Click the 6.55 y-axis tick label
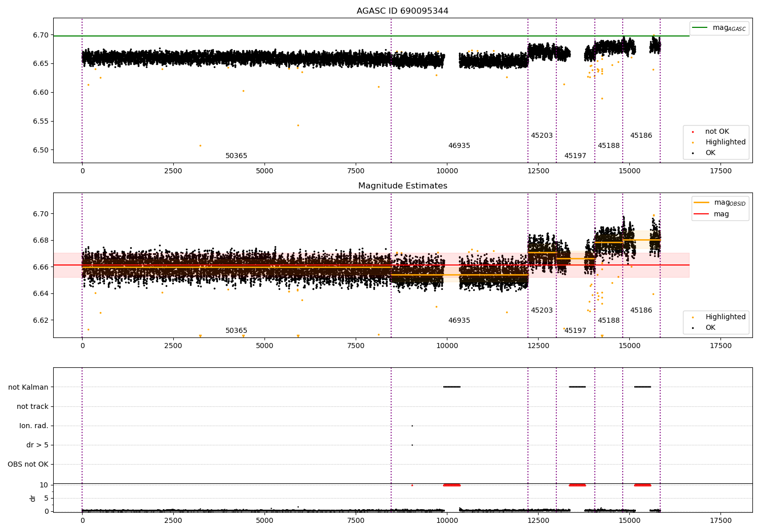This screenshot has height=532, width=760. (41, 121)
